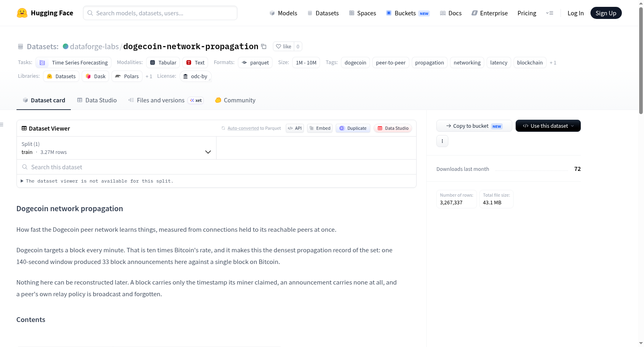This screenshot has width=644, height=347.
Task: Click the Duplicate button
Action: pyautogui.click(x=353, y=128)
